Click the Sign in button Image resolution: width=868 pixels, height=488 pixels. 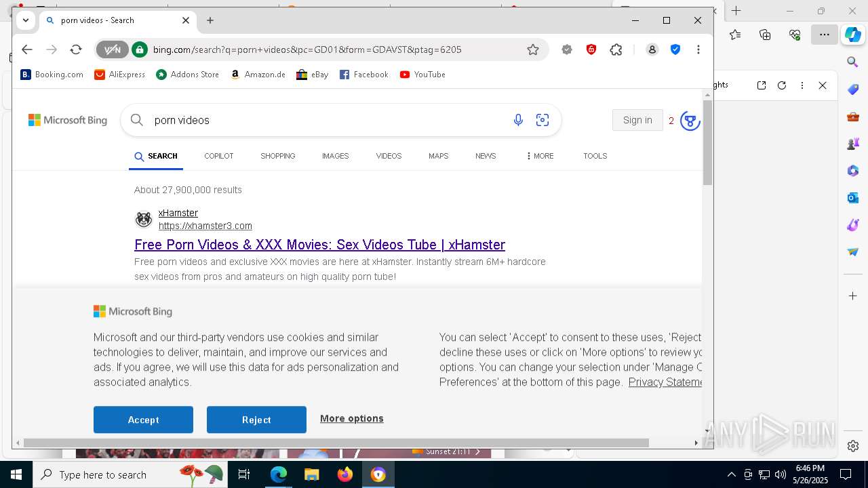[637, 120]
